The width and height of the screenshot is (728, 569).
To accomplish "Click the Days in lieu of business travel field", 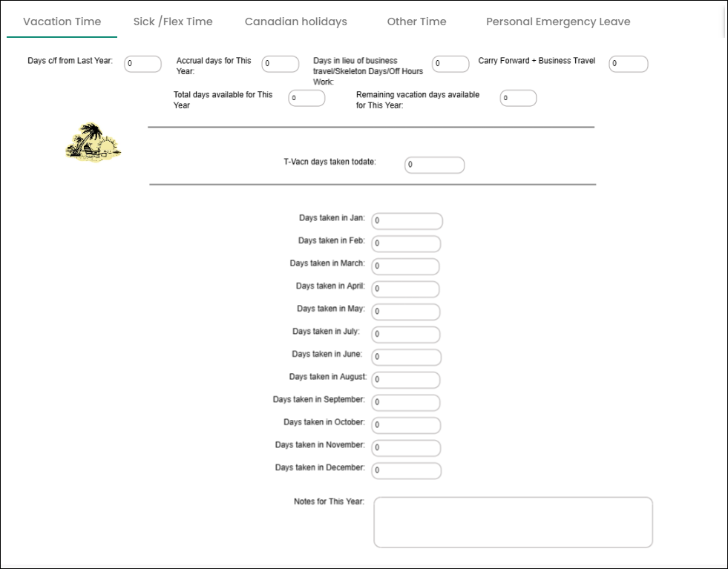I will (x=450, y=65).
